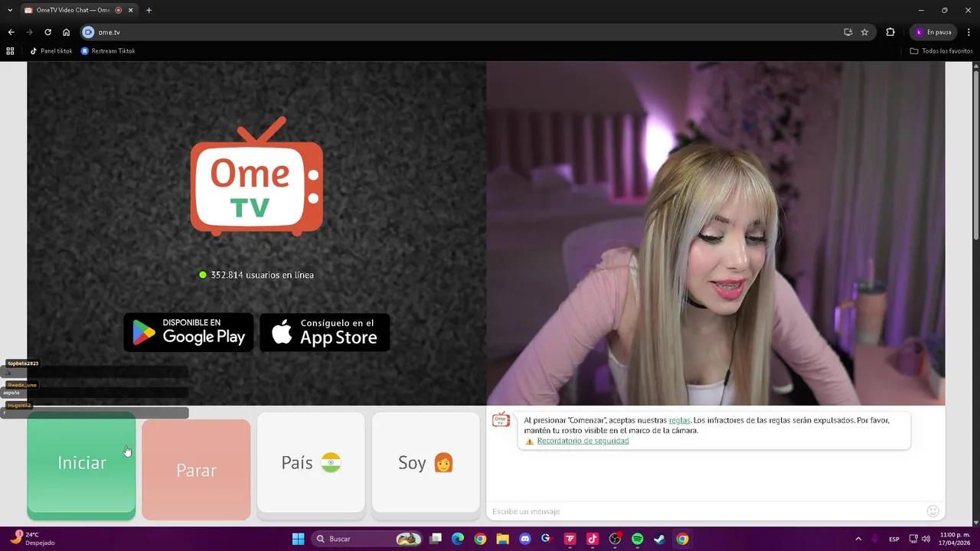Click the Google Play download badge
This screenshot has height=551, width=980.
[x=188, y=332]
